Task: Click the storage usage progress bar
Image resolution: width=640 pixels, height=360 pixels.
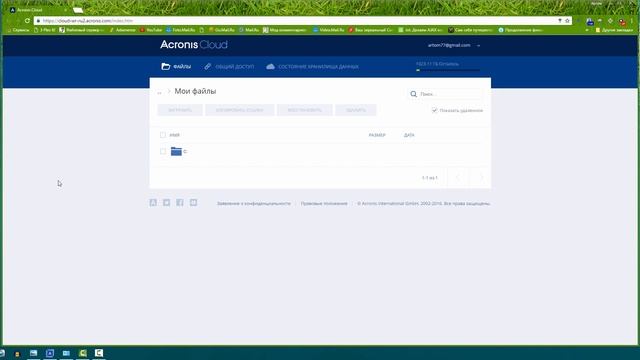Action: point(447,70)
